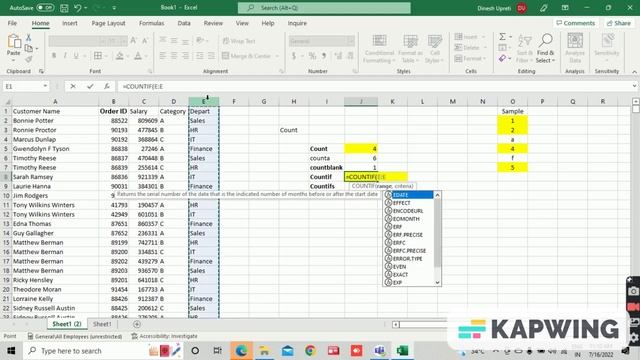
Task: Click the Sheet1 (2) tab
Action: (x=67, y=324)
